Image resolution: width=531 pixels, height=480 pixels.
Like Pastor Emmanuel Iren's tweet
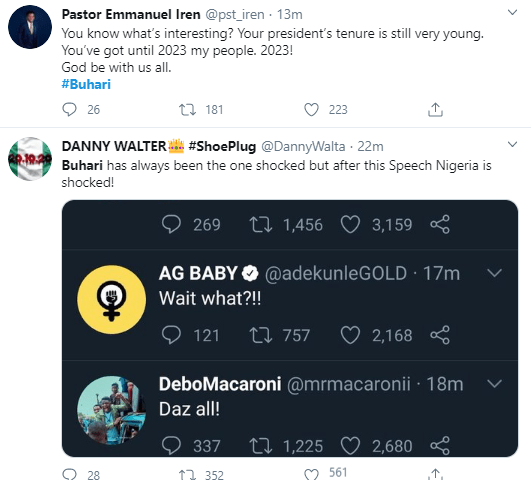click(311, 110)
